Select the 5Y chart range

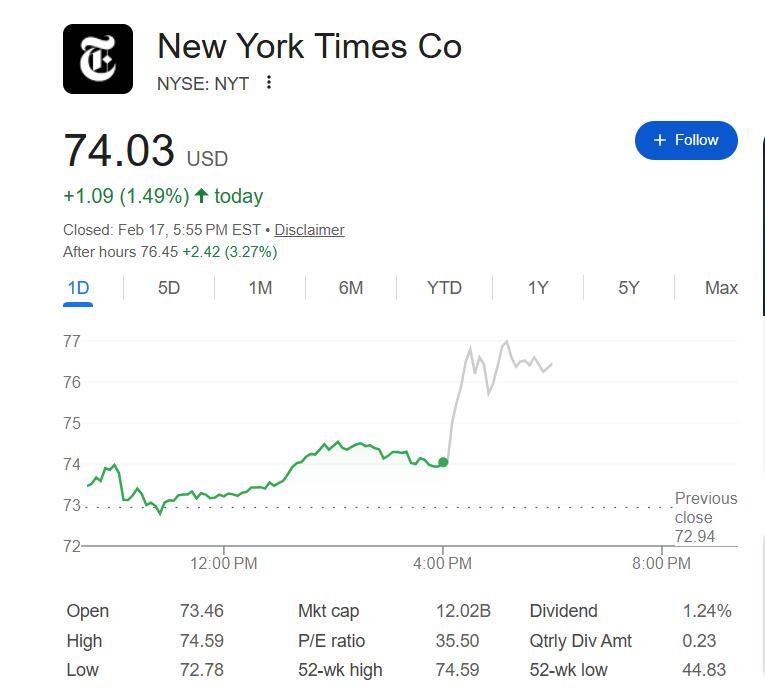pos(628,288)
